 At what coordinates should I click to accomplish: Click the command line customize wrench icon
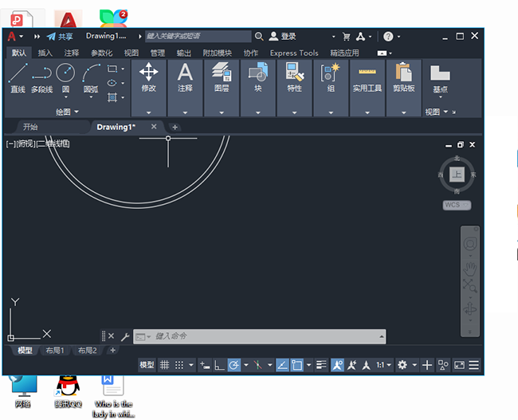coord(125,337)
